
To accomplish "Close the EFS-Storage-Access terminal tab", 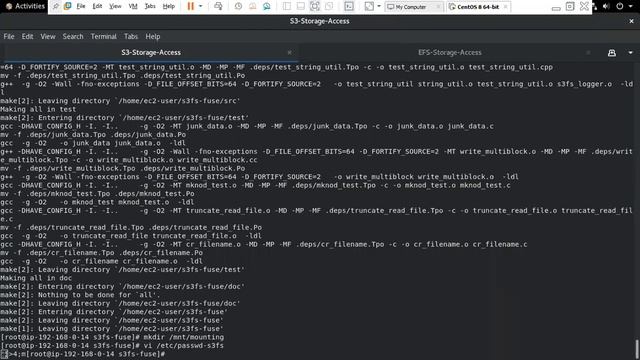I will 588,52.
